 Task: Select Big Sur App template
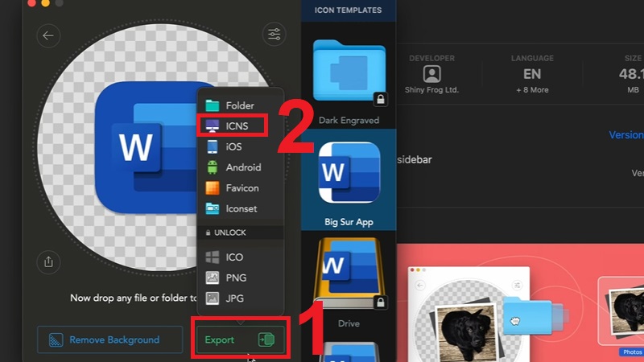349,179
